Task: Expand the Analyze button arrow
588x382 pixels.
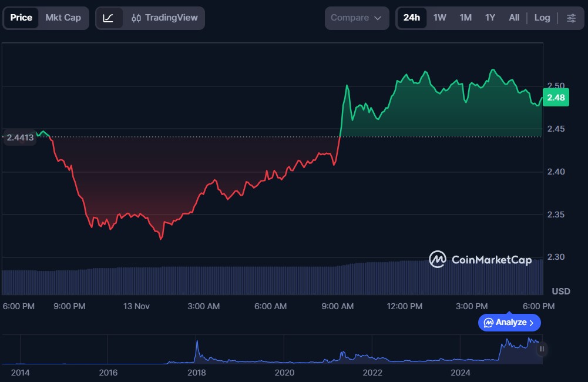Action: [532, 323]
